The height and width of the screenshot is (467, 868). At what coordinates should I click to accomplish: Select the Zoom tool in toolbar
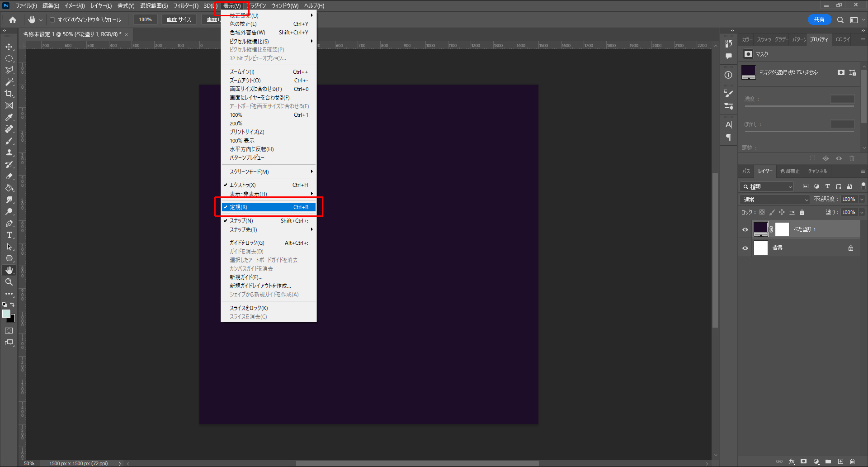click(x=9, y=282)
